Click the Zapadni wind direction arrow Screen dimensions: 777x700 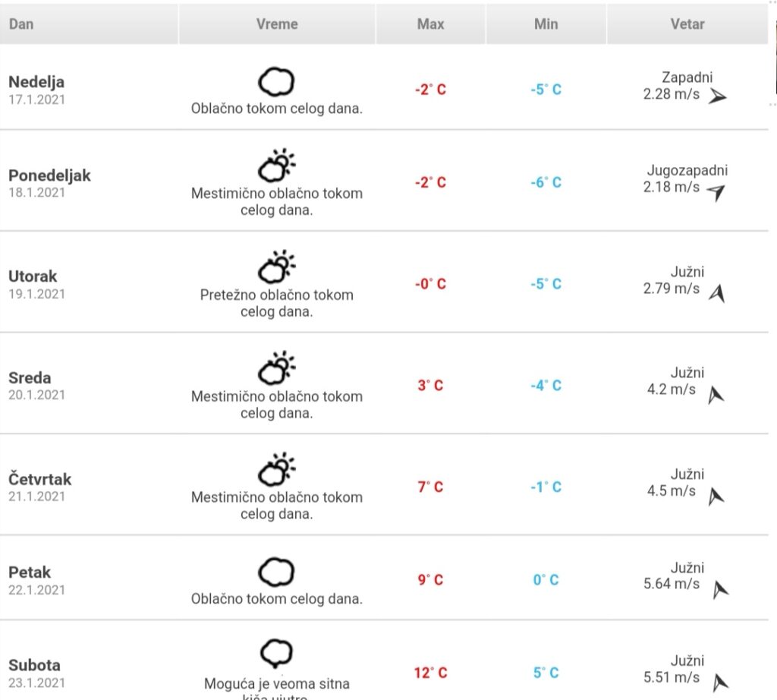717,96
